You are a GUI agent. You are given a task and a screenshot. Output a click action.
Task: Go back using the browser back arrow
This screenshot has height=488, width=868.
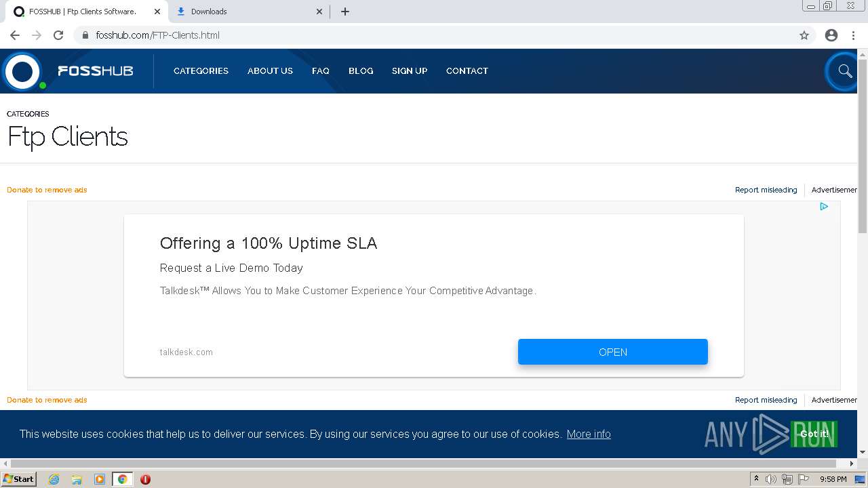coord(15,35)
